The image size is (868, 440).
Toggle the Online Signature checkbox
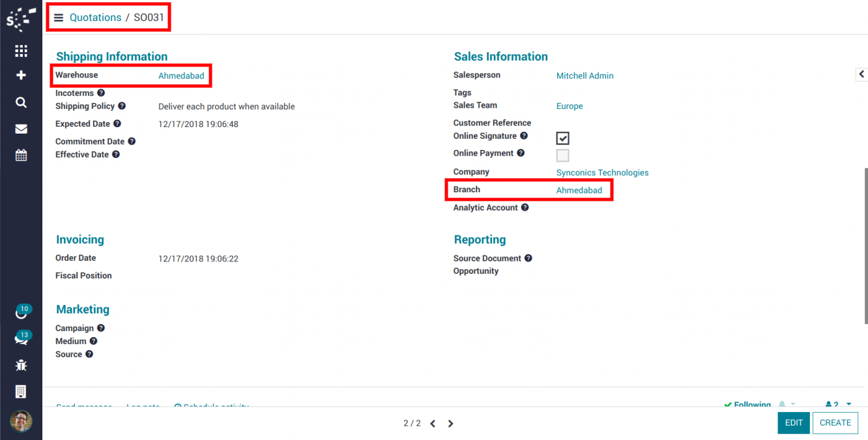click(x=562, y=138)
